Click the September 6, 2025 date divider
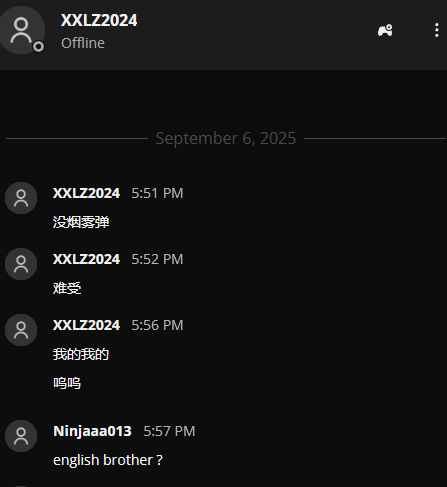Screen dimensions: 447x487 (226, 138)
